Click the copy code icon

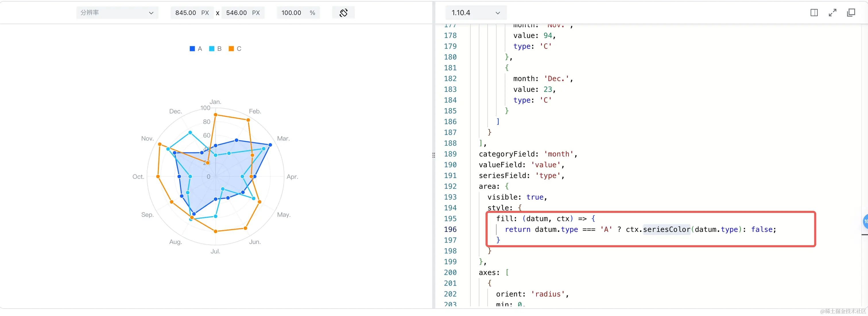point(851,13)
